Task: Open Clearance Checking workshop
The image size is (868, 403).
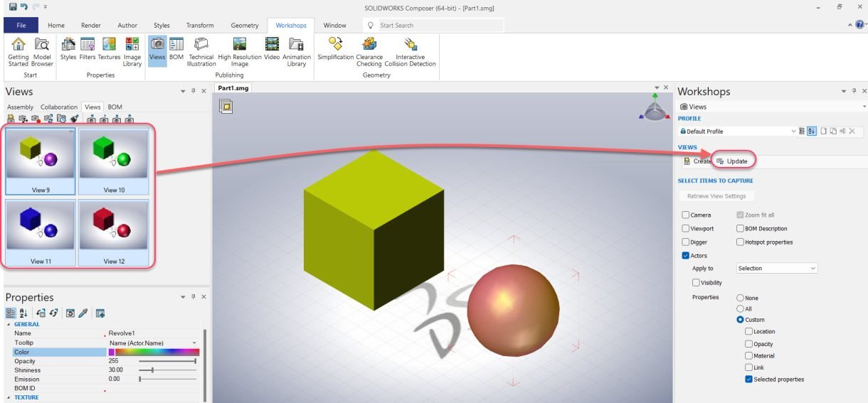Action: [x=369, y=52]
